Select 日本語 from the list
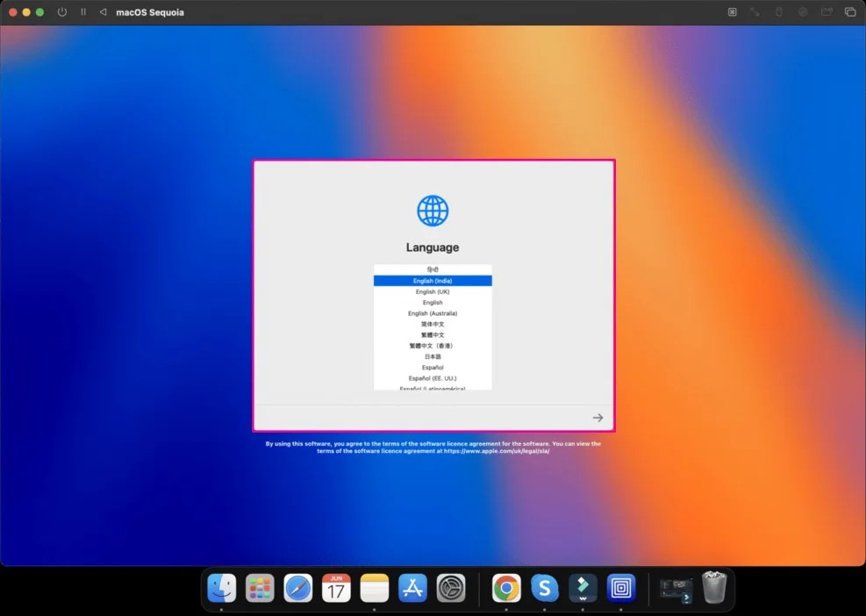 pos(433,356)
